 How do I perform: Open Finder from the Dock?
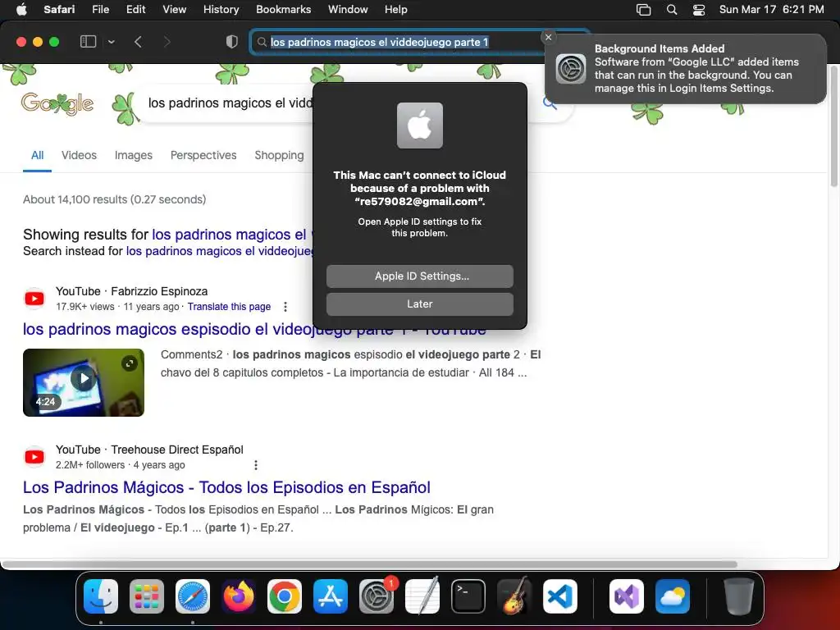101,596
